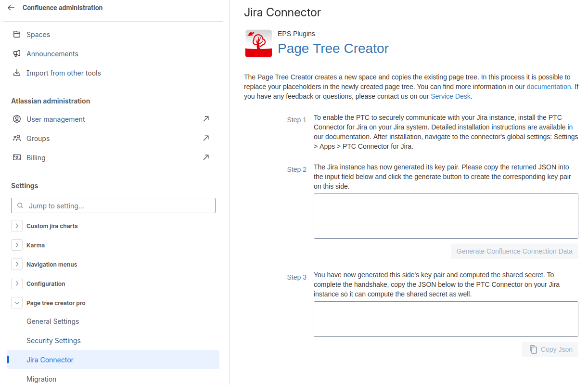This screenshot has height=385, width=588.
Task: Open the Security Settings menu item
Action: [x=53, y=341]
